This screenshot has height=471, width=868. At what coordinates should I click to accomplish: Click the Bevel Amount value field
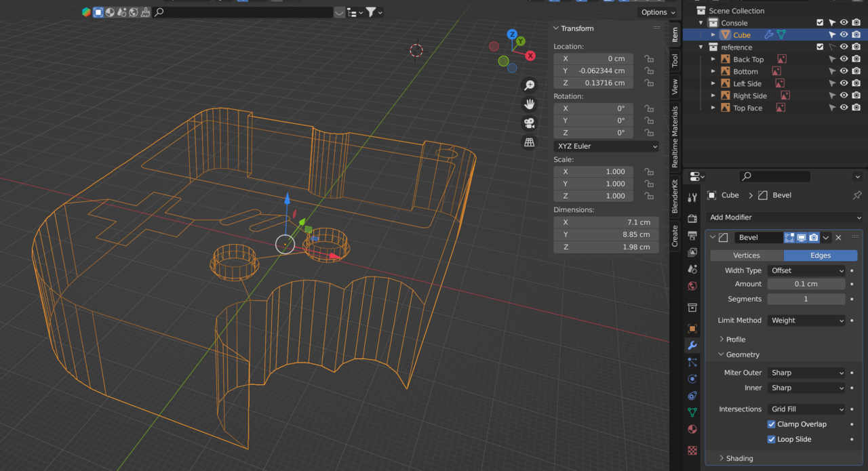tap(806, 284)
